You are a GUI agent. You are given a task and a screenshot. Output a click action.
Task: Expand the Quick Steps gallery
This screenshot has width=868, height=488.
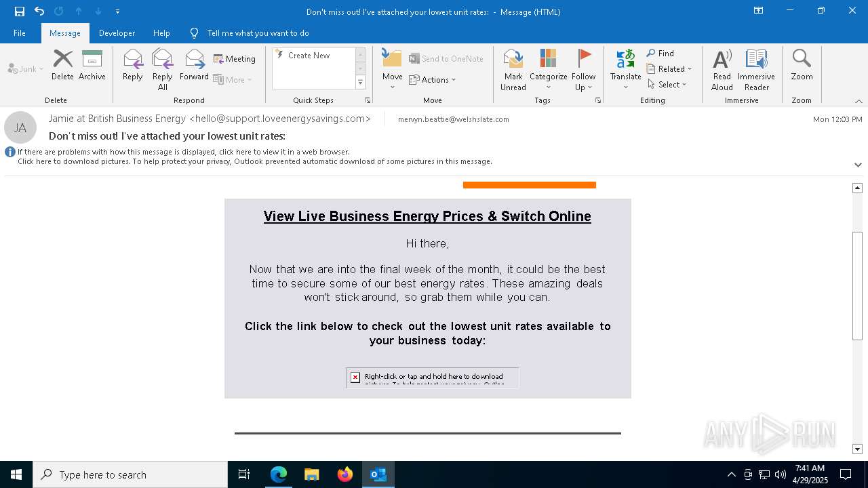pyautogui.click(x=360, y=83)
